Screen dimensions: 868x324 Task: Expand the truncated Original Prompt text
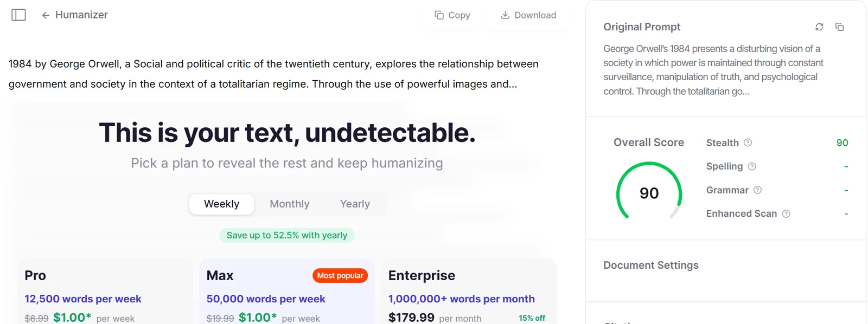(713, 70)
